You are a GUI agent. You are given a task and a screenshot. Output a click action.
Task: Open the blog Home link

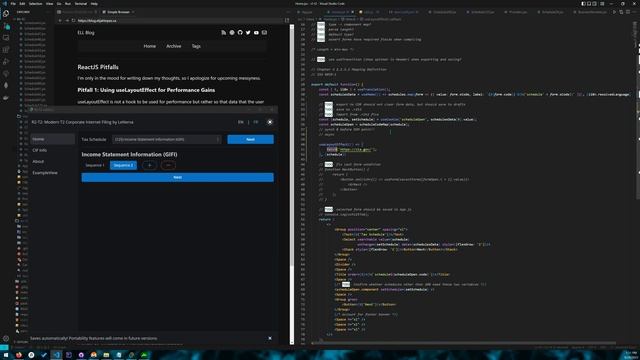[x=150, y=46]
